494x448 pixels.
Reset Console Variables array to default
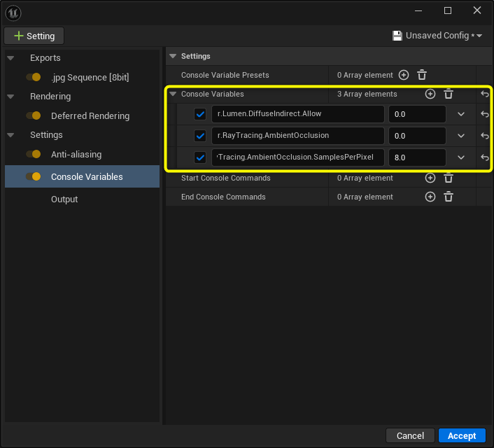pos(484,94)
